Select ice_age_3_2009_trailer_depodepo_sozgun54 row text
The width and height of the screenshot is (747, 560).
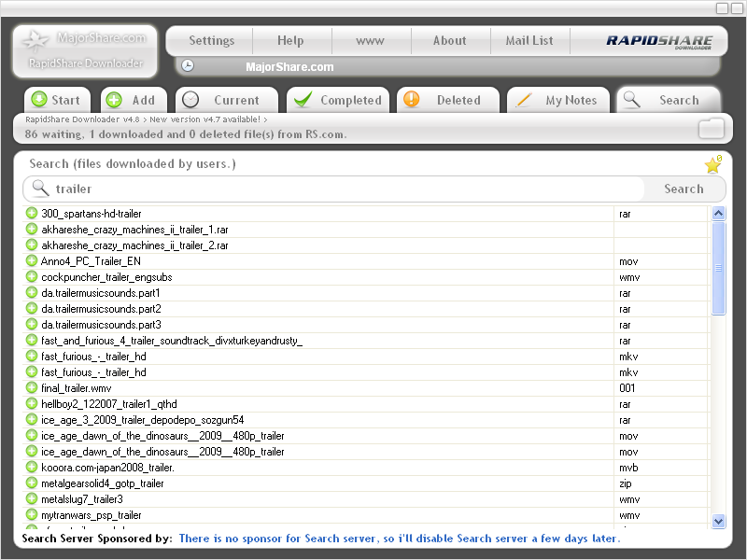[143, 420]
